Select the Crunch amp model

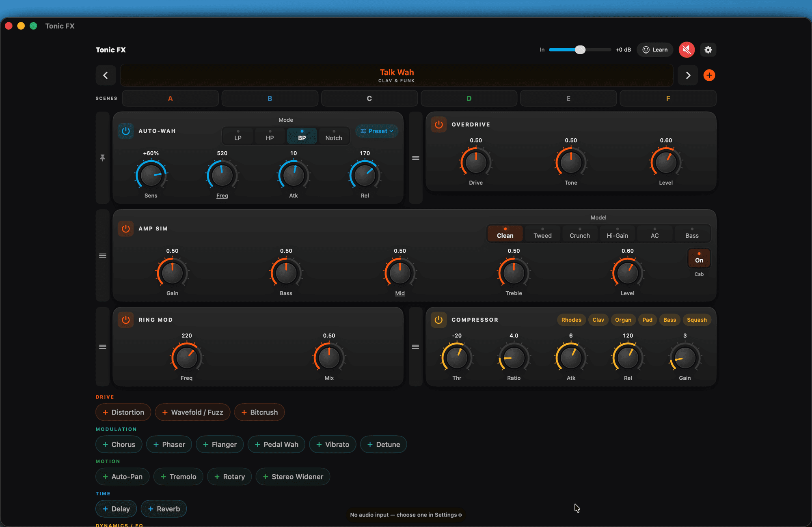580,233
